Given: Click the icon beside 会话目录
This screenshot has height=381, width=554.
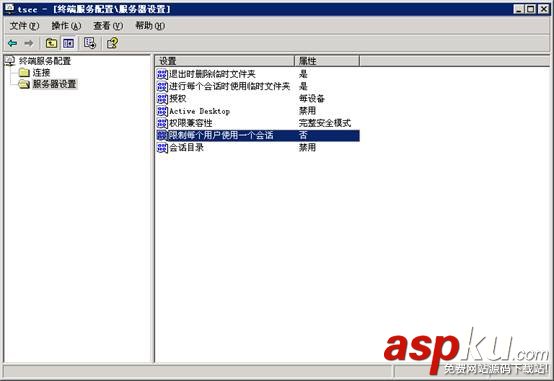Looking at the screenshot, I should (162, 147).
